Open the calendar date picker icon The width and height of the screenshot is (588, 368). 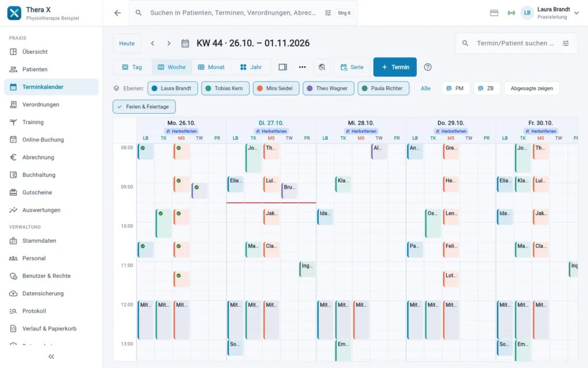pyautogui.click(x=185, y=43)
